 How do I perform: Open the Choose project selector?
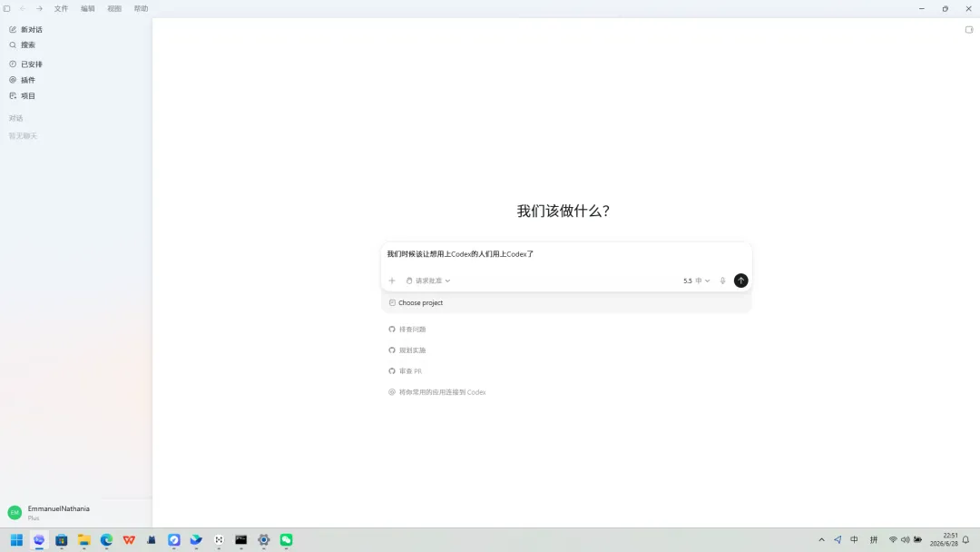416,302
